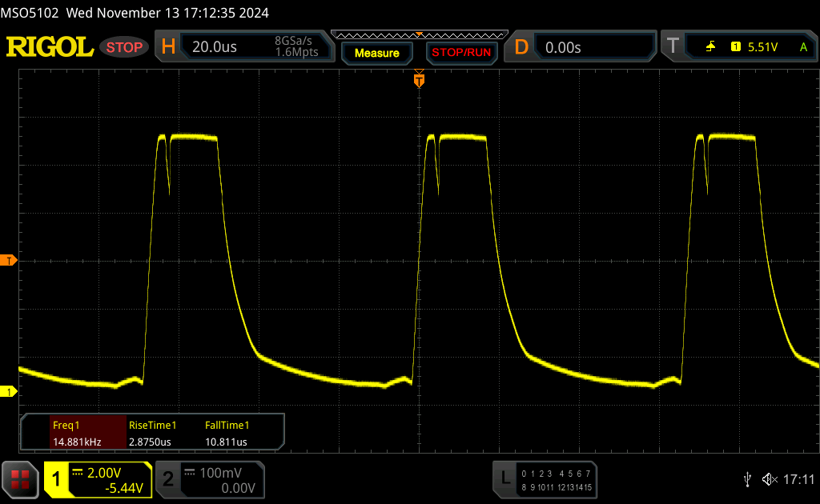Select the 0.00s delay value
The width and height of the screenshot is (820, 504).
pos(563,47)
